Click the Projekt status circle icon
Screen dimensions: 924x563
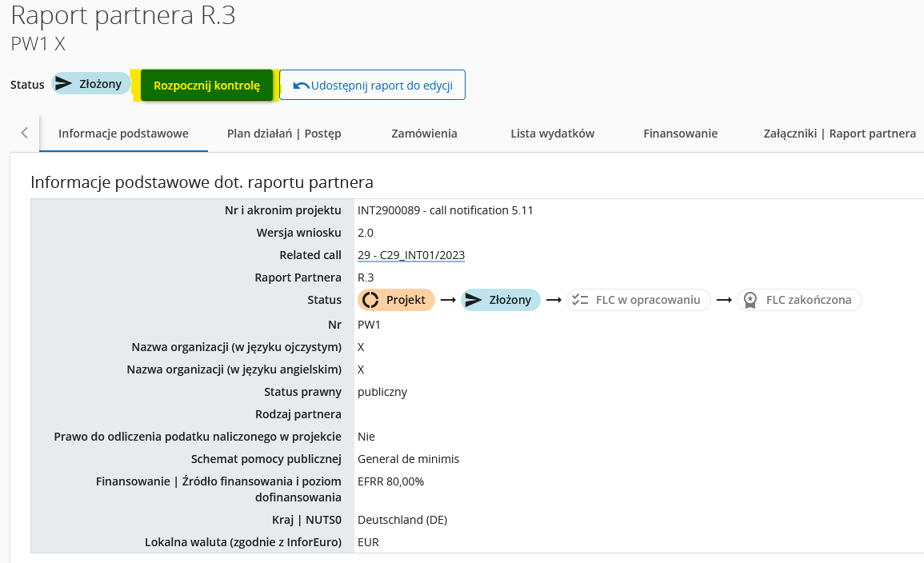pos(370,300)
